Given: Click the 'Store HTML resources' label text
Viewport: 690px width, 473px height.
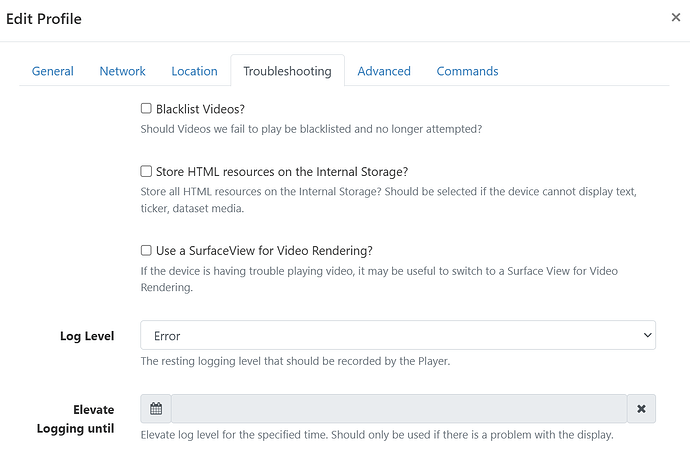Looking at the screenshot, I should pos(281,171).
